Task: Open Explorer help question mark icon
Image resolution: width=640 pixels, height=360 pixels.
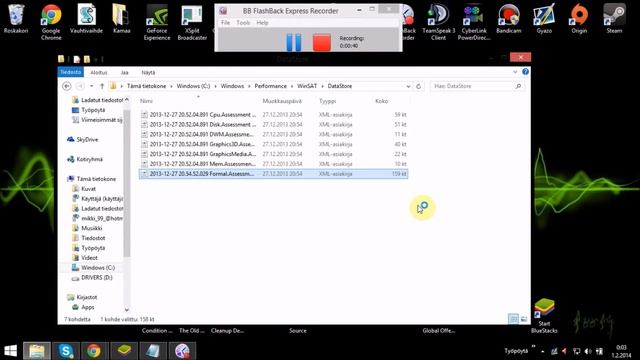Action: tap(525, 72)
